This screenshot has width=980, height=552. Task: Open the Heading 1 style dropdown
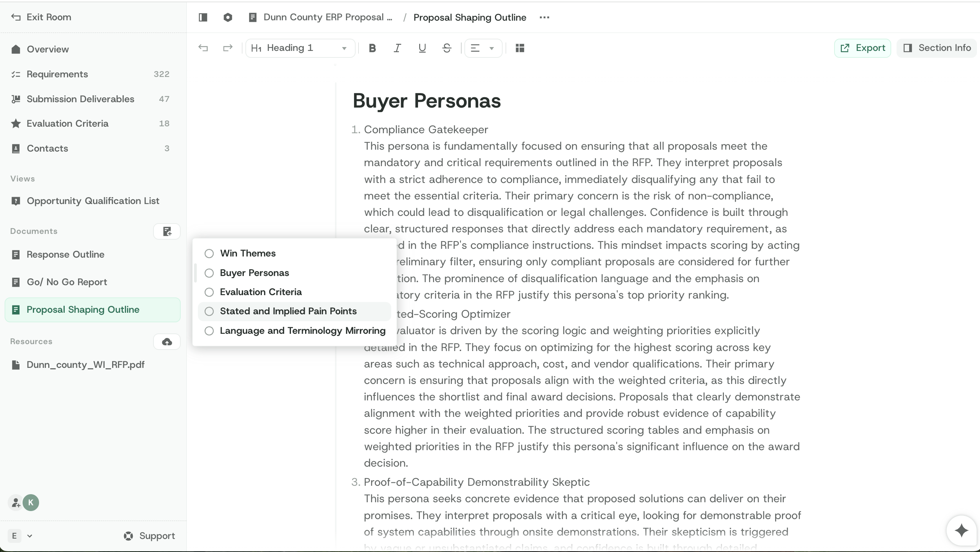tap(300, 48)
